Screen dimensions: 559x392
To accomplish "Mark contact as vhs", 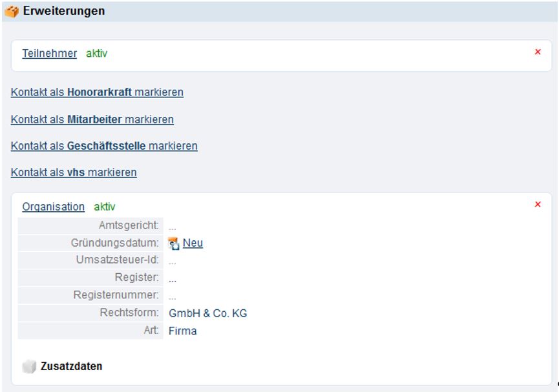I will point(74,172).
